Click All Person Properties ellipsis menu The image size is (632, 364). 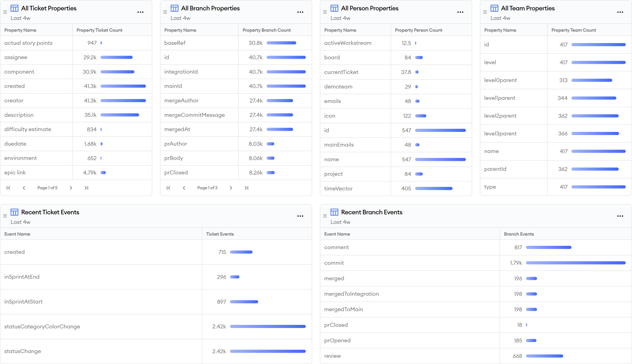click(x=460, y=13)
